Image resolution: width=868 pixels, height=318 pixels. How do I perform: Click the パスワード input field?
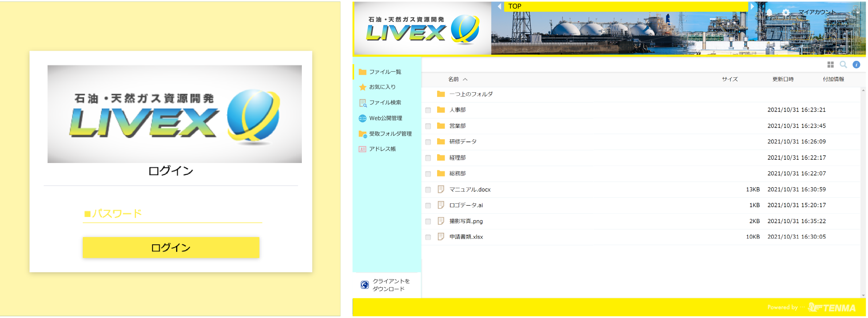pos(172,213)
